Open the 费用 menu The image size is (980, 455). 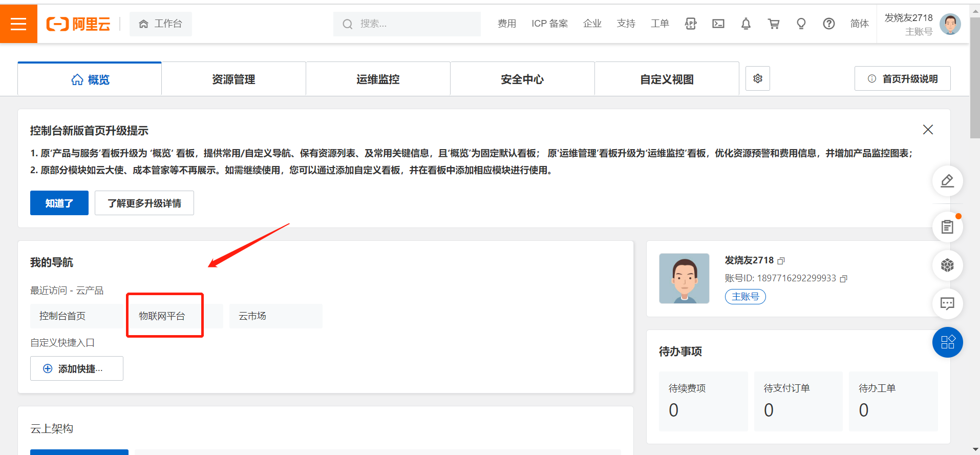(507, 24)
